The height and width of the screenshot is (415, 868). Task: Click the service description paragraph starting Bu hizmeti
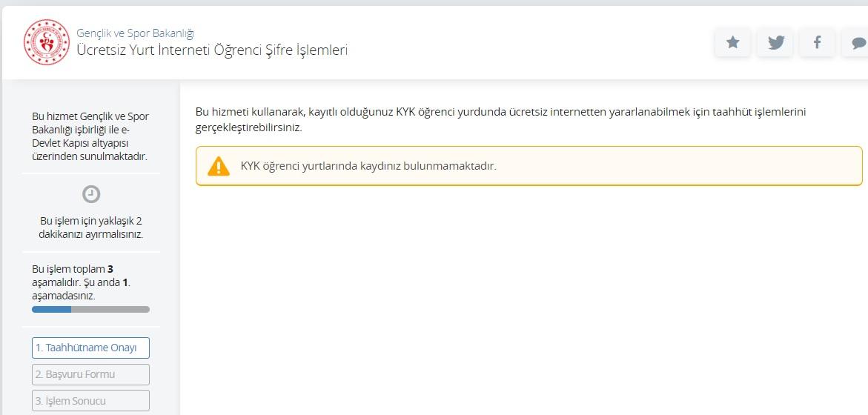tap(500, 119)
